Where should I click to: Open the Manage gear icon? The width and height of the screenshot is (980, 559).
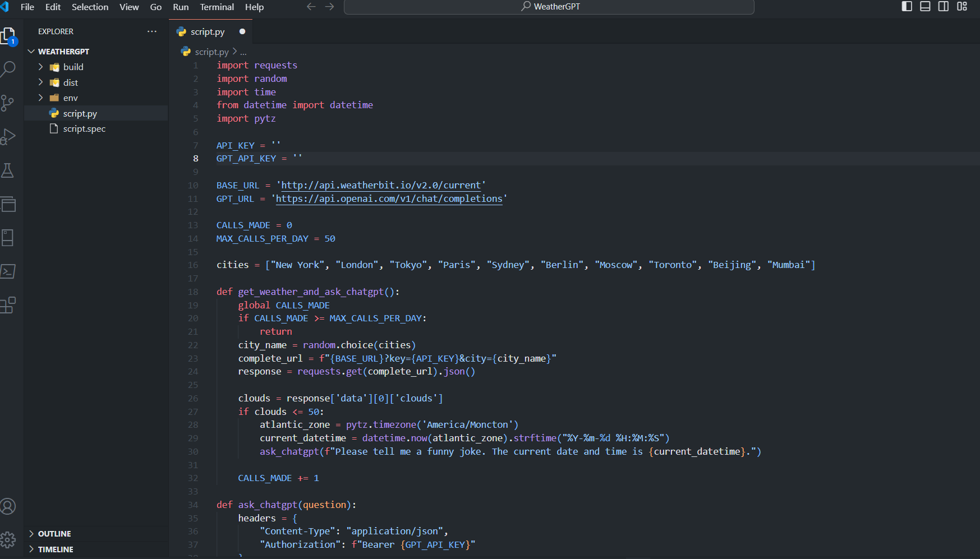point(8,540)
